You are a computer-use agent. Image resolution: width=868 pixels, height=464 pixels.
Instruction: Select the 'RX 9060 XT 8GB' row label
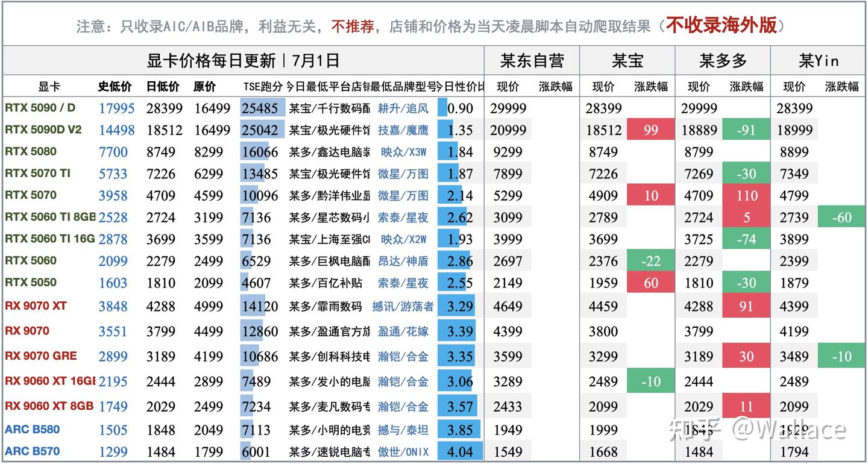point(49,406)
